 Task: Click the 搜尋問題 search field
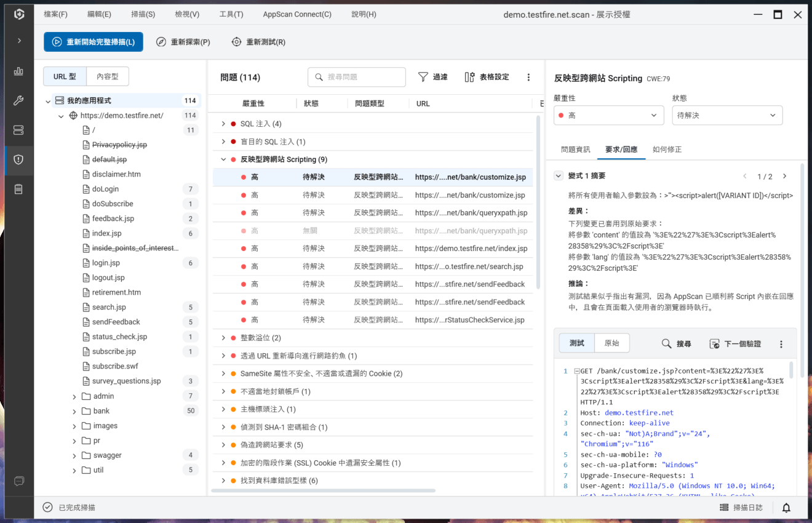(357, 77)
